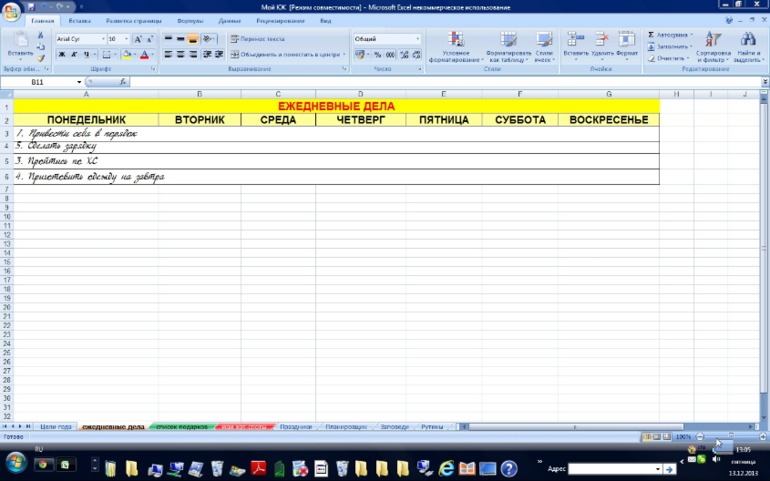Switch to the Формулы ribbon tab
The height and width of the screenshot is (481, 770).
click(x=190, y=21)
